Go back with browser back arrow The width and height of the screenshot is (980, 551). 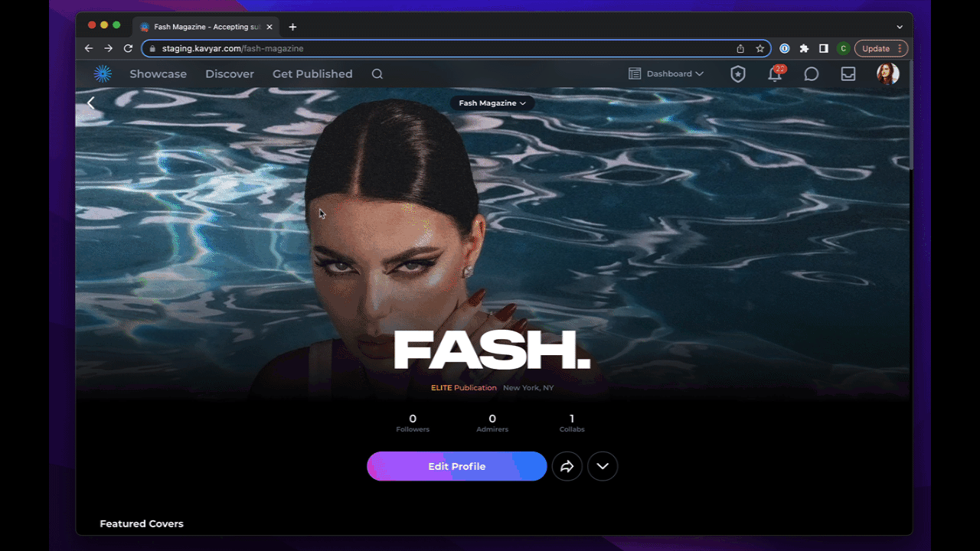click(x=89, y=48)
